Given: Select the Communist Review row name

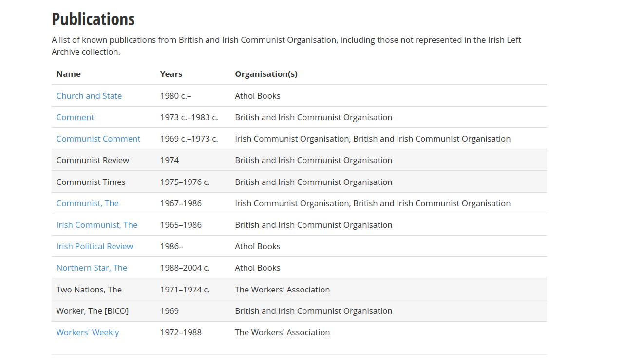Looking at the screenshot, I should [93, 160].
